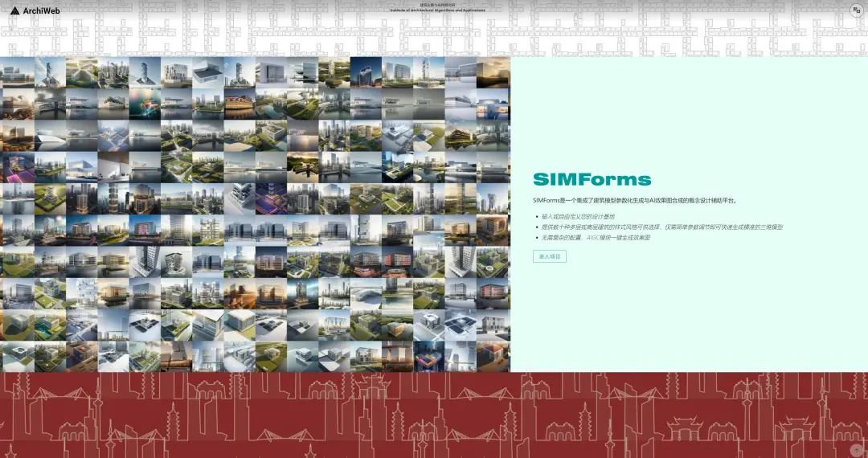Screen dimensions: 868x458
Task: Select the first thumbnail in the grid's second row
Action: click(x=16, y=104)
